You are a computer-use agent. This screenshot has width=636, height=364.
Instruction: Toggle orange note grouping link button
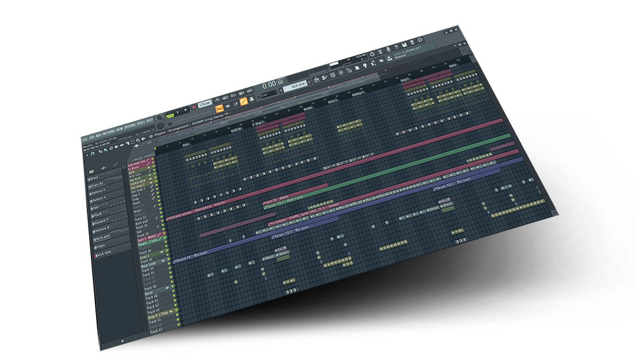(x=244, y=102)
